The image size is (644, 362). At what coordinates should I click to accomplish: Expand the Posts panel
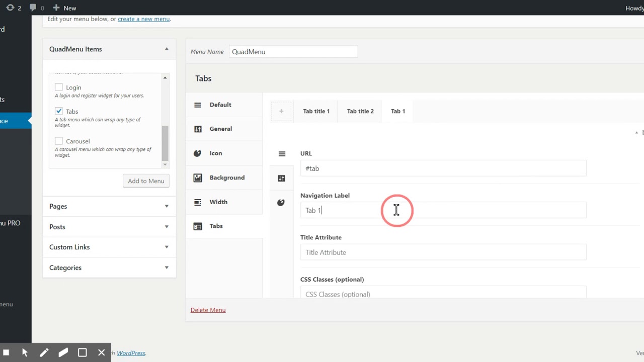167,227
